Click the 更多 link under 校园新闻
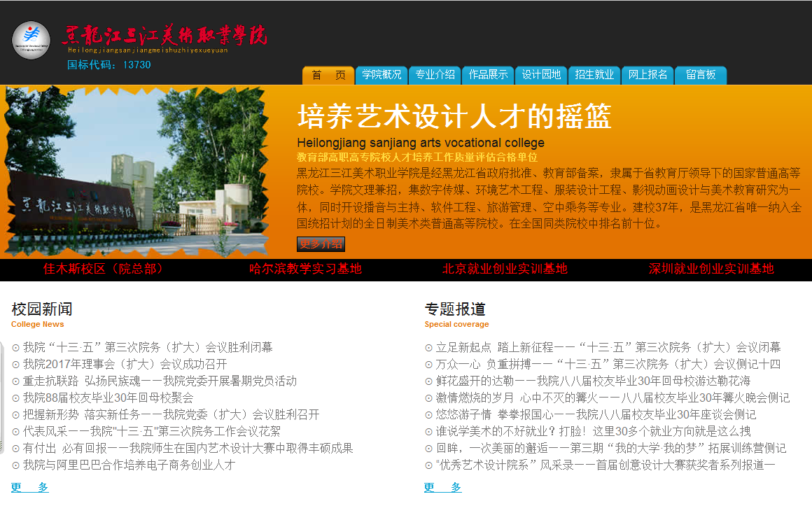 click(x=29, y=487)
